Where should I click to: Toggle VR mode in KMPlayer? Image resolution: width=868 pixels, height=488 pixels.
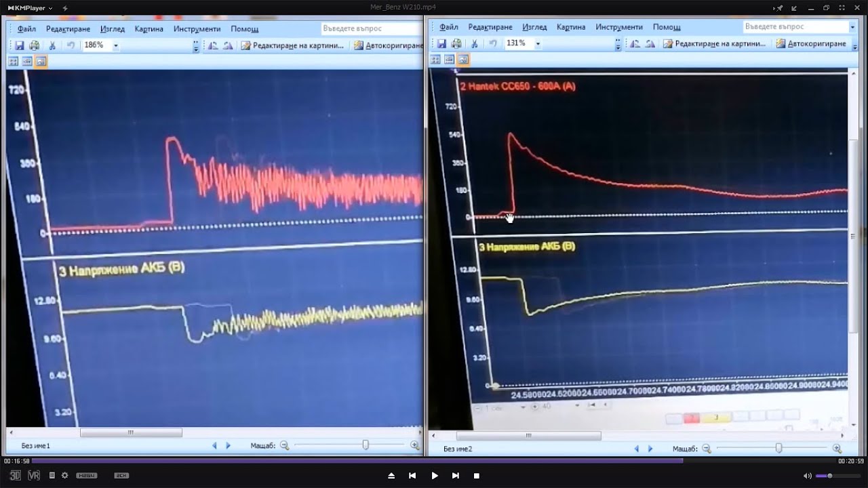34,476
